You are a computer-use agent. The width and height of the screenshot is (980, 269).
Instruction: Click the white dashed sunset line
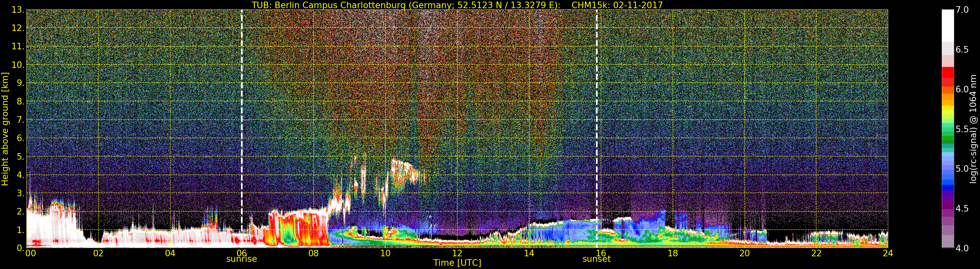[597, 114]
